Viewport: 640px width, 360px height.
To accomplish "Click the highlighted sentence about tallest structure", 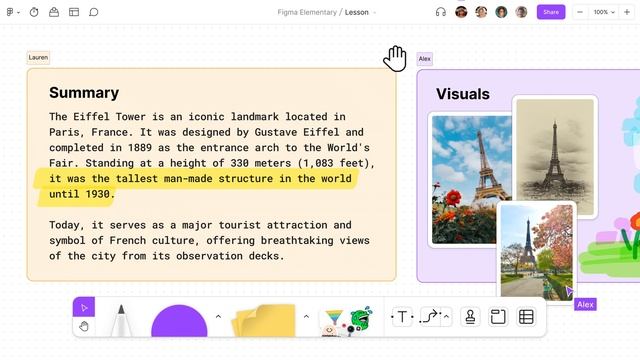I will point(200,186).
